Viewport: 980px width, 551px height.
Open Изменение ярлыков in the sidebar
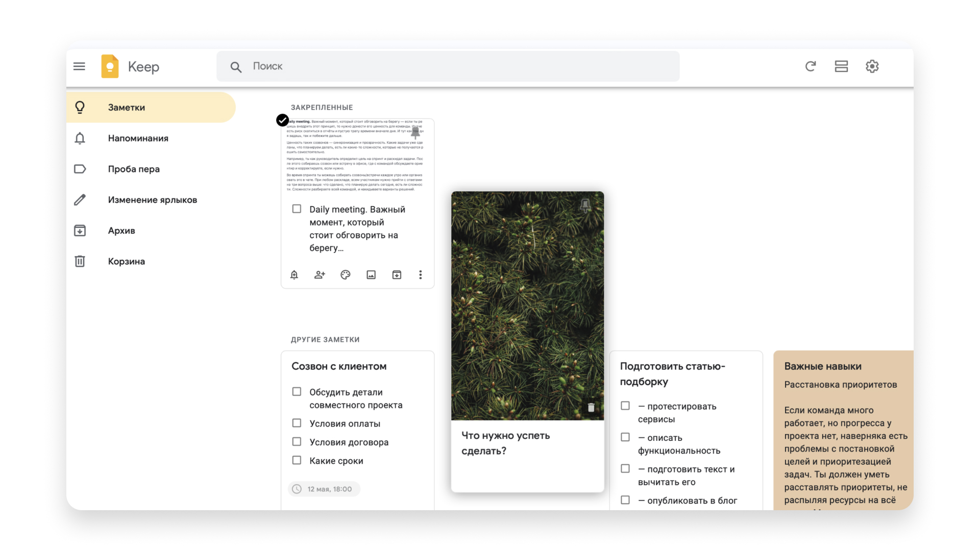pyautogui.click(x=151, y=200)
